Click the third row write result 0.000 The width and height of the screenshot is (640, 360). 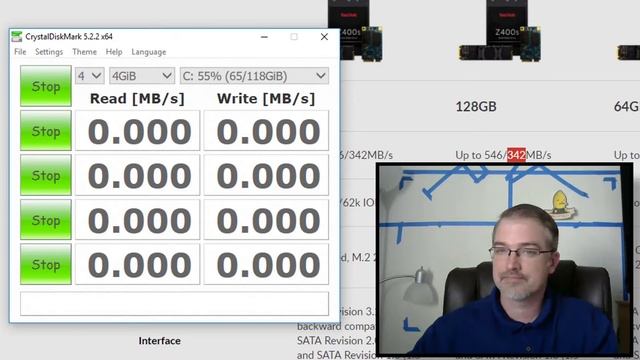(266, 220)
